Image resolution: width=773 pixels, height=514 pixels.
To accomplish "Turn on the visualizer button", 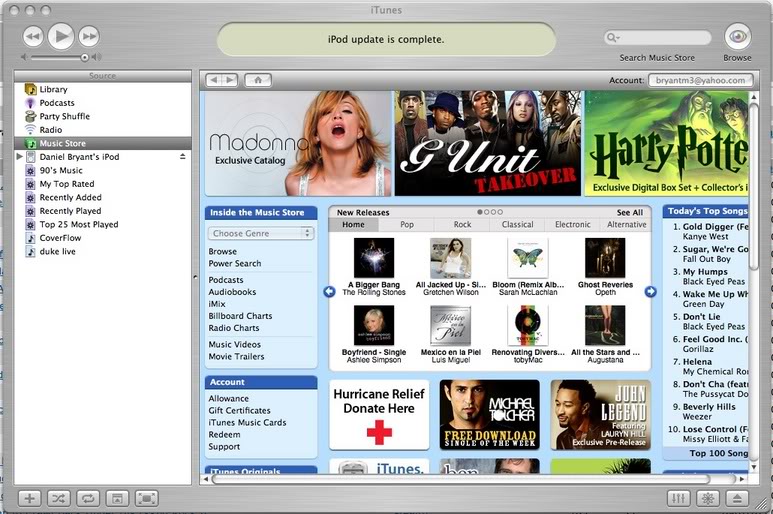I will [708, 498].
